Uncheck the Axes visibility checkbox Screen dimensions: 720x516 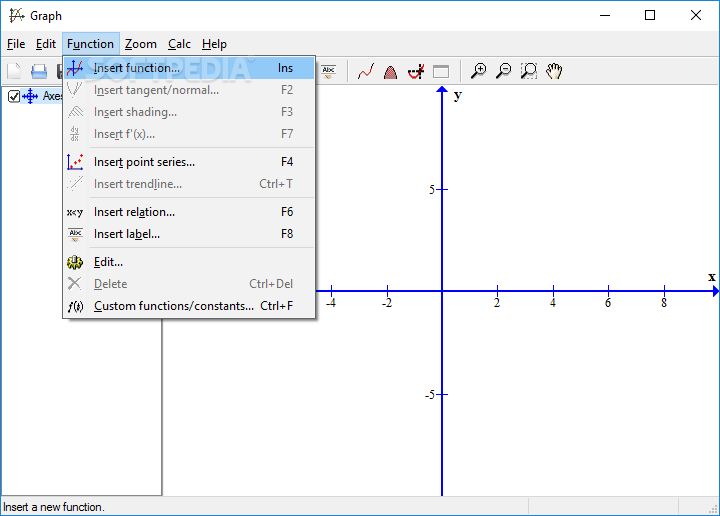pyautogui.click(x=14, y=96)
